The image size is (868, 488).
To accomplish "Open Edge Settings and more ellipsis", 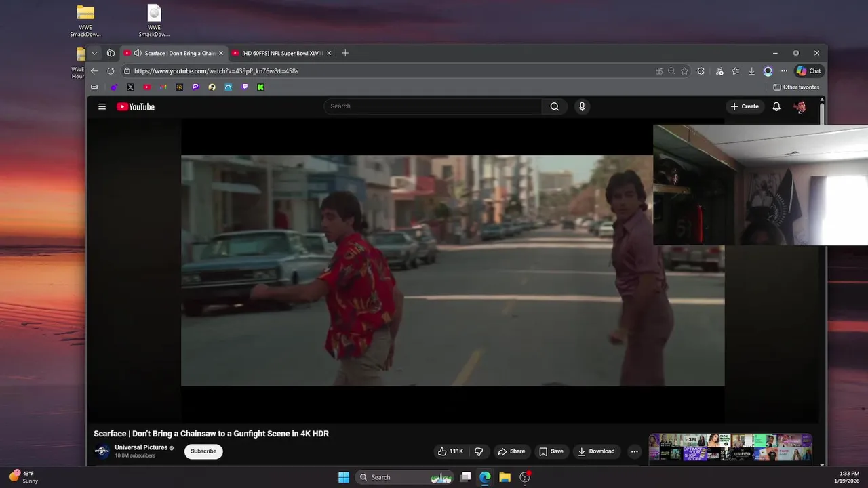I will tap(784, 70).
